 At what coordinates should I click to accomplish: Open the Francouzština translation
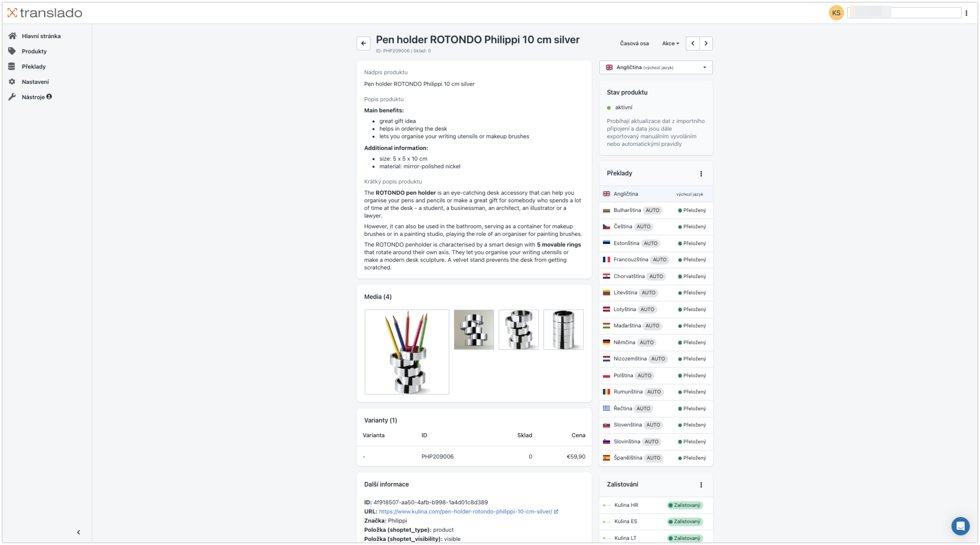(655, 260)
